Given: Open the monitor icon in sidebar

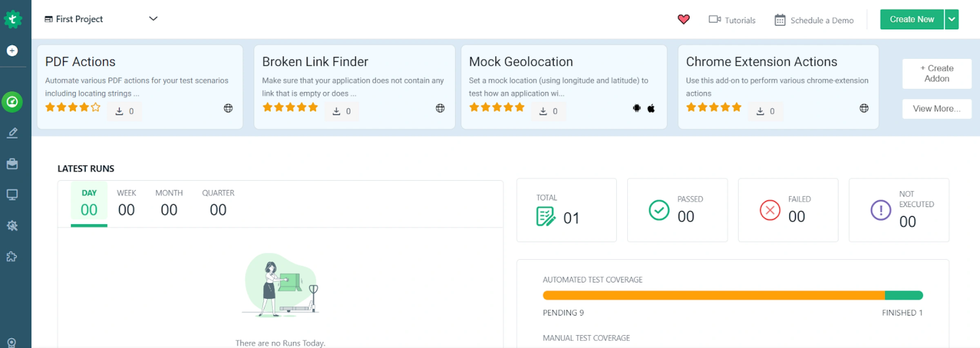Looking at the screenshot, I should [12, 194].
